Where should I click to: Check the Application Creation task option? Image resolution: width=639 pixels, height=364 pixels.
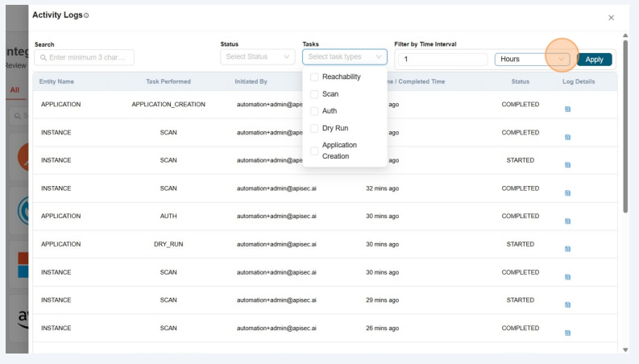(x=314, y=151)
